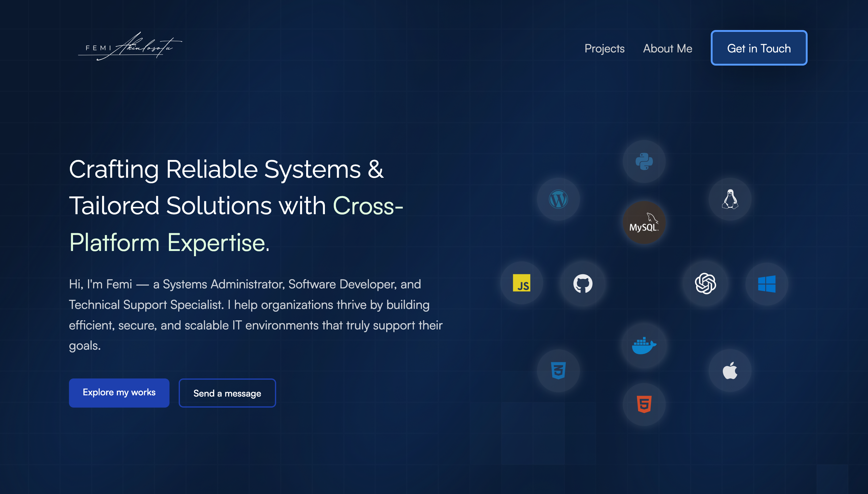The width and height of the screenshot is (868, 494).
Task: Click the GitHub octocat icon
Action: point(583,284)
